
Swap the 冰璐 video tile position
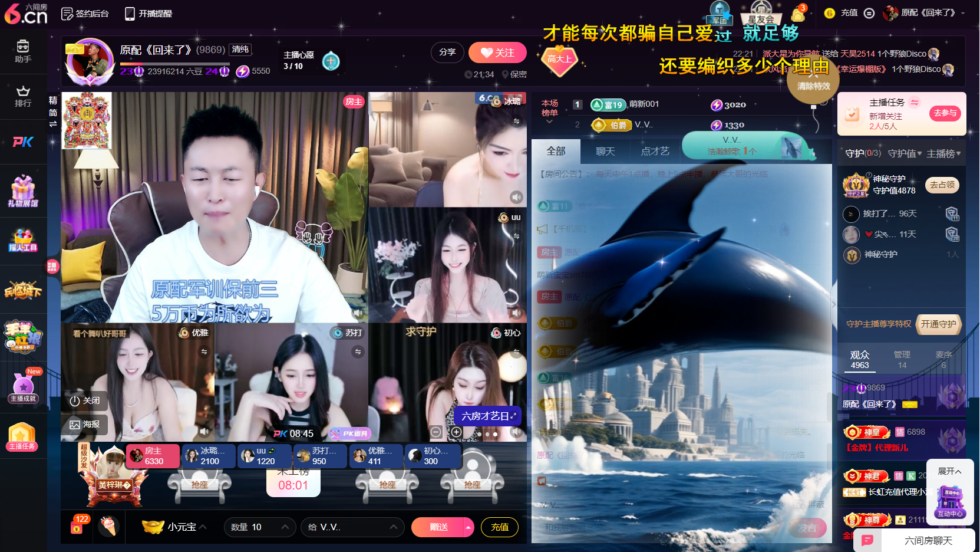[x=516, y=121]
